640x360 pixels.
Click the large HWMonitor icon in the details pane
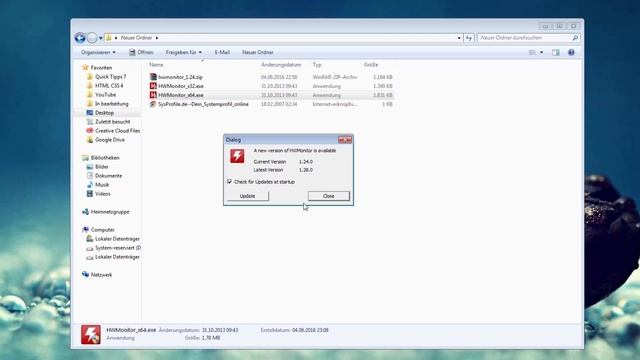pos(91,334)
